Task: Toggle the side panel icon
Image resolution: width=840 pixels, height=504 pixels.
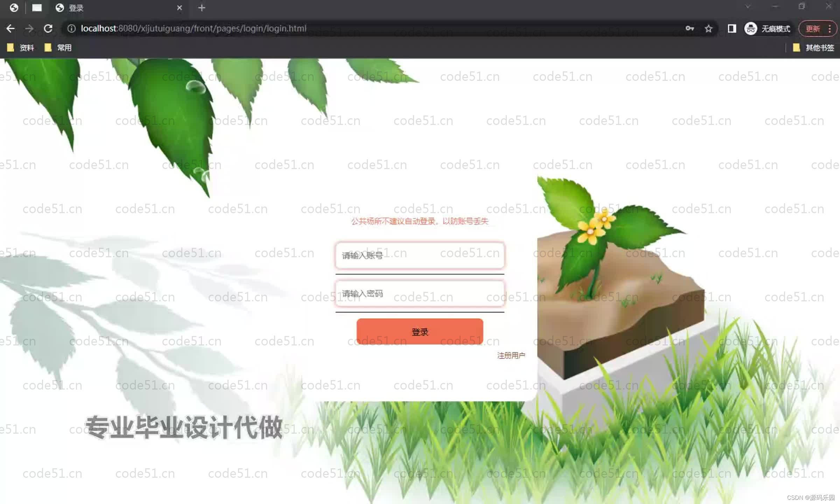Action: [731, 28]
